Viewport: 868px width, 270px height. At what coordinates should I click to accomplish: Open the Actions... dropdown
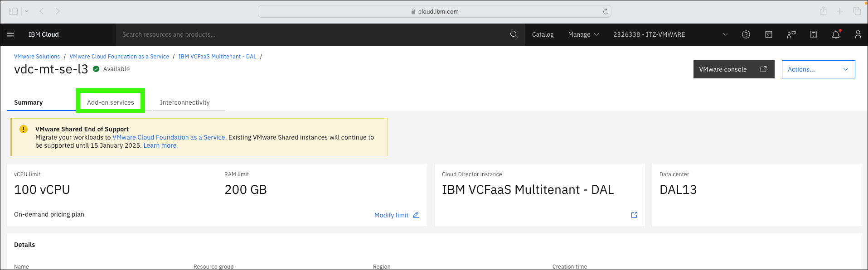[x=818, y=69]
